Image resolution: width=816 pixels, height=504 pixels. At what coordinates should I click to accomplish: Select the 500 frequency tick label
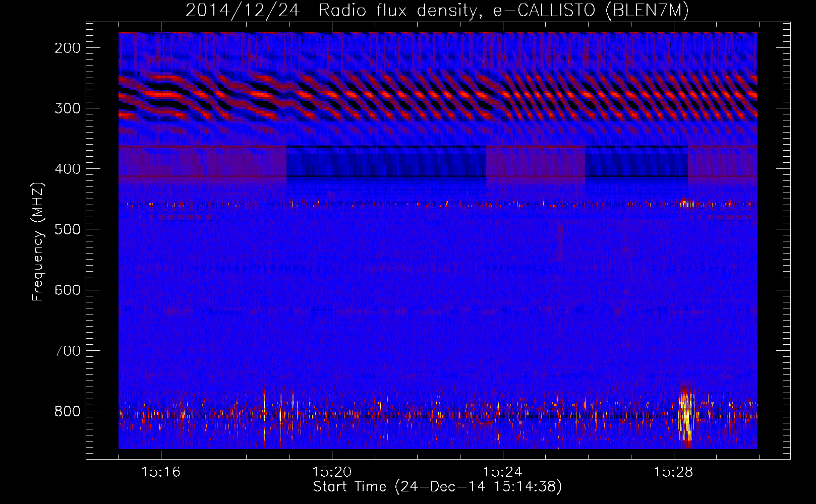click(x=68, y=229)
